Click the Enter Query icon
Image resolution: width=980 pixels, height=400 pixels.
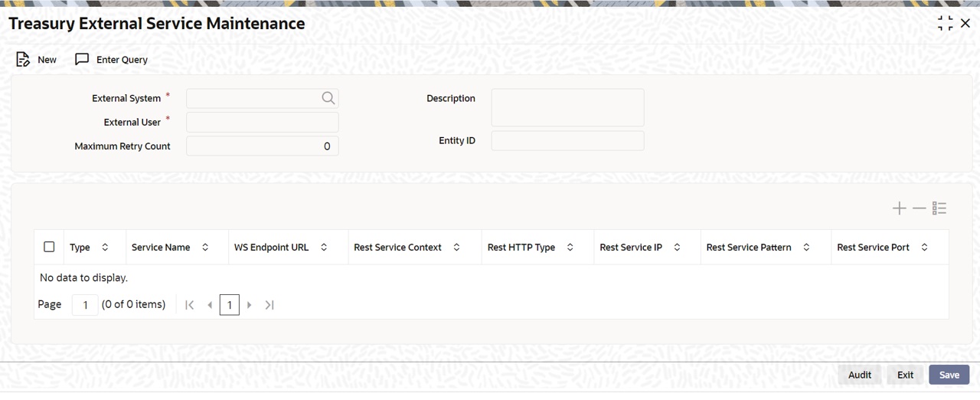coord(82,59)
